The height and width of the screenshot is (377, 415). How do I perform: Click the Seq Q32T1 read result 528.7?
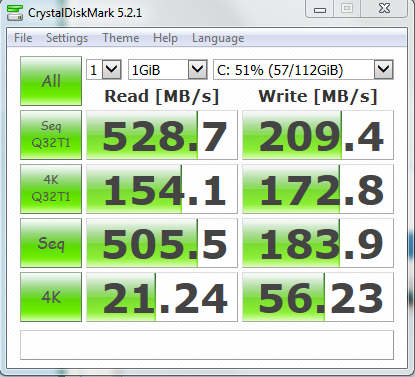click(x=162, y=135)
